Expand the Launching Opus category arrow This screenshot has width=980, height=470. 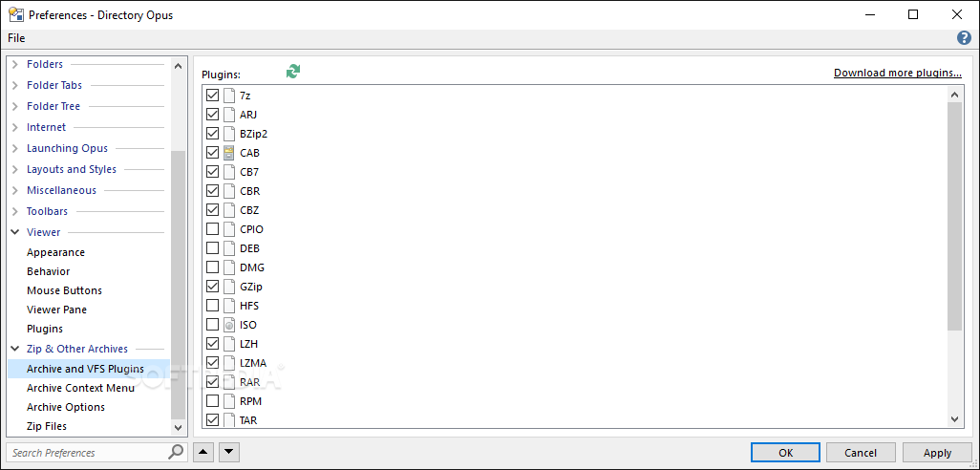coord(15,148)
